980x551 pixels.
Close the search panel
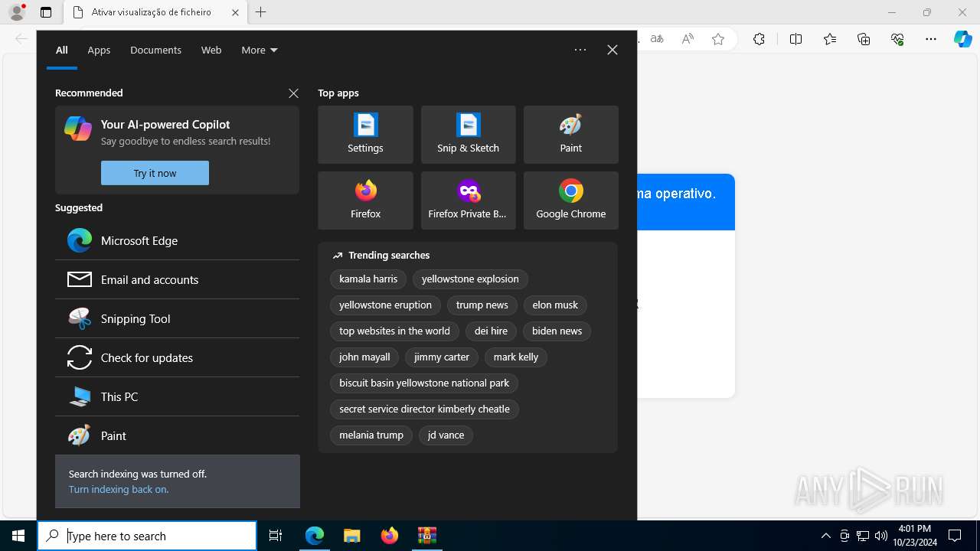(612, 50)
